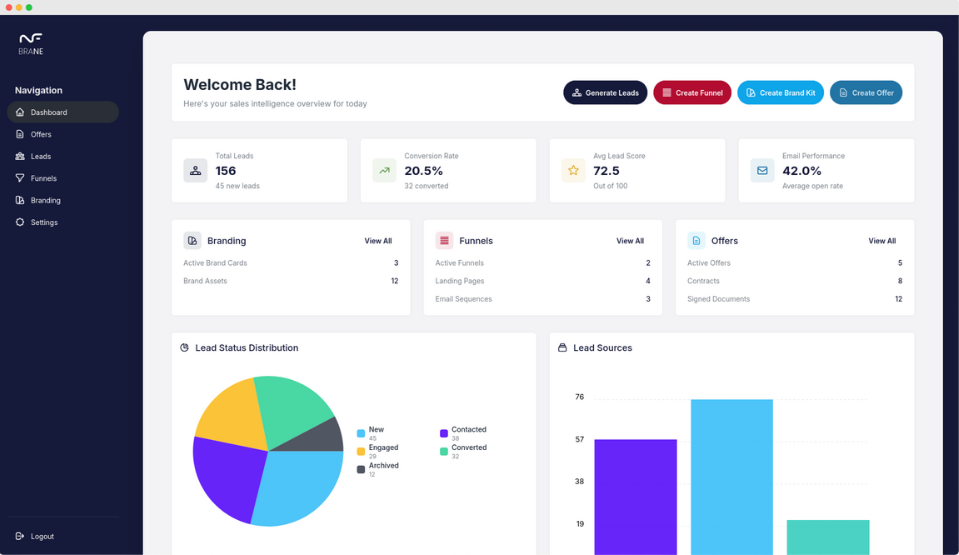The image size is (959, 555).
Task: Open Settings in the sidebar
Action: tap(62, 222)
